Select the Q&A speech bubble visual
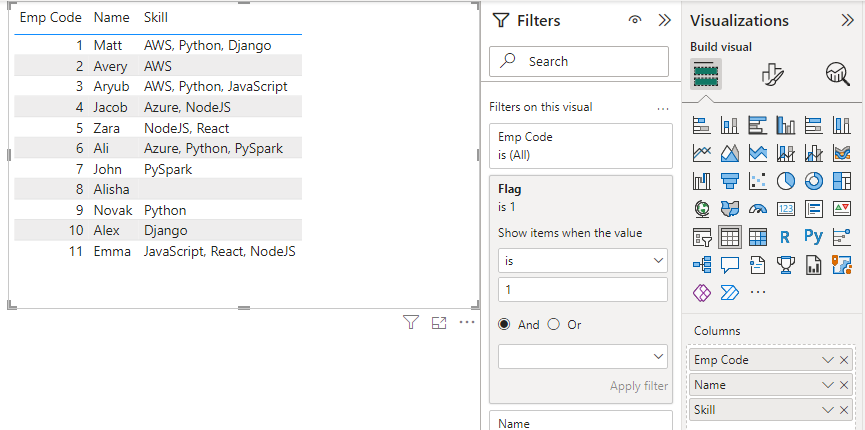The image size is (865, 430). tap(729, 265)
